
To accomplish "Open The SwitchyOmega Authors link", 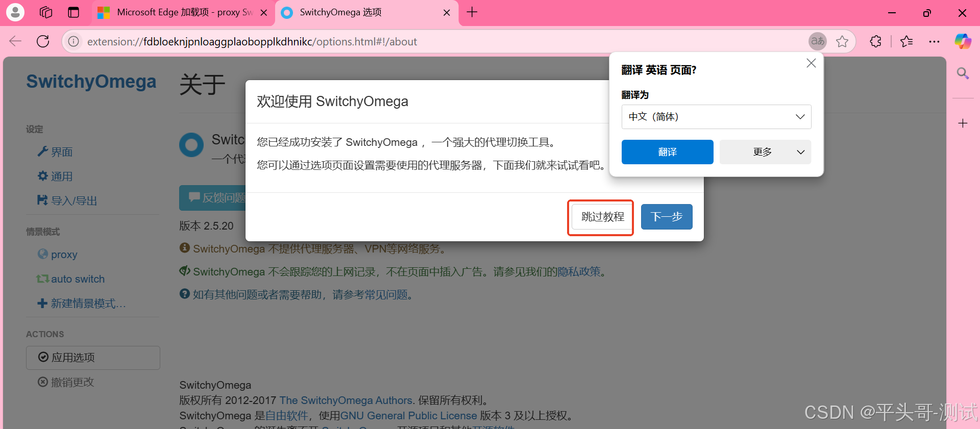I will tap(346, 400).
